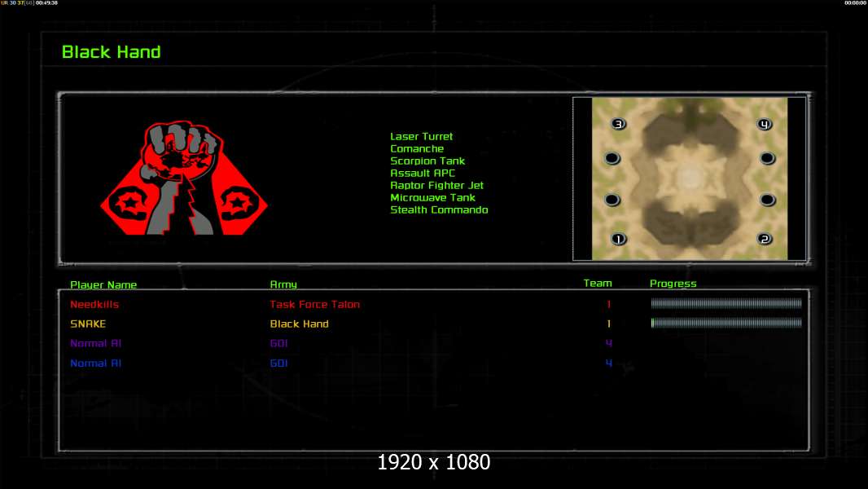The height and width of the screenshot is (489, 868).
Task: Pick the empty start spot directly below position 3
Action: [612, 158]
